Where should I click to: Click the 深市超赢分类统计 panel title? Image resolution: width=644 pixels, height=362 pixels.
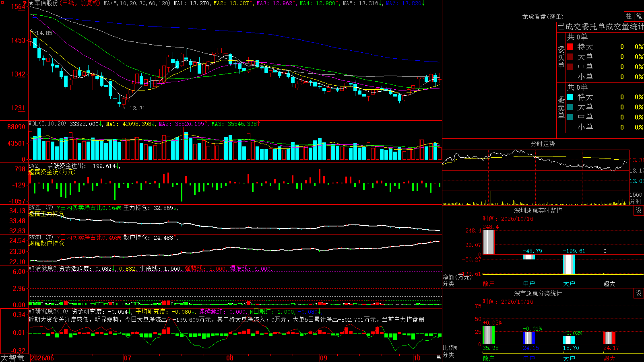click(538, 293)
